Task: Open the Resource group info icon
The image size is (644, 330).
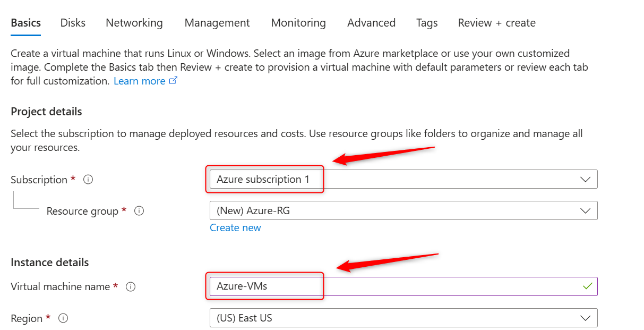Action: click(x=139, y=211)
